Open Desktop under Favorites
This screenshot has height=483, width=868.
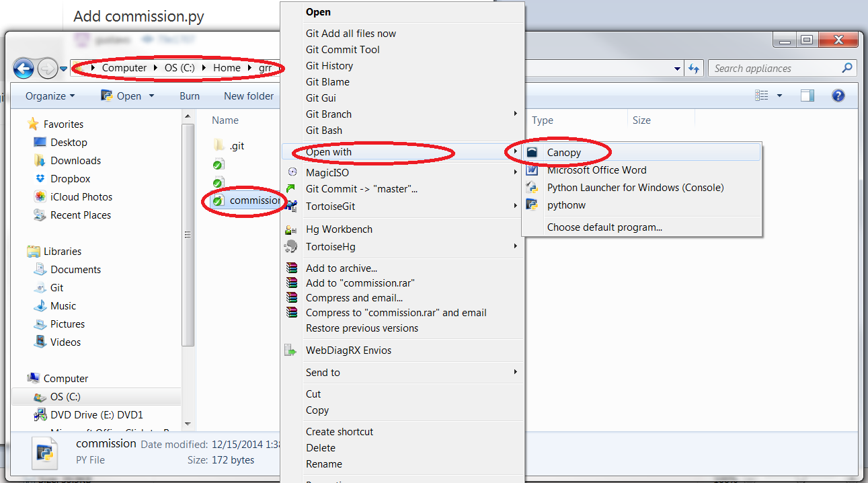pos(69,143)
